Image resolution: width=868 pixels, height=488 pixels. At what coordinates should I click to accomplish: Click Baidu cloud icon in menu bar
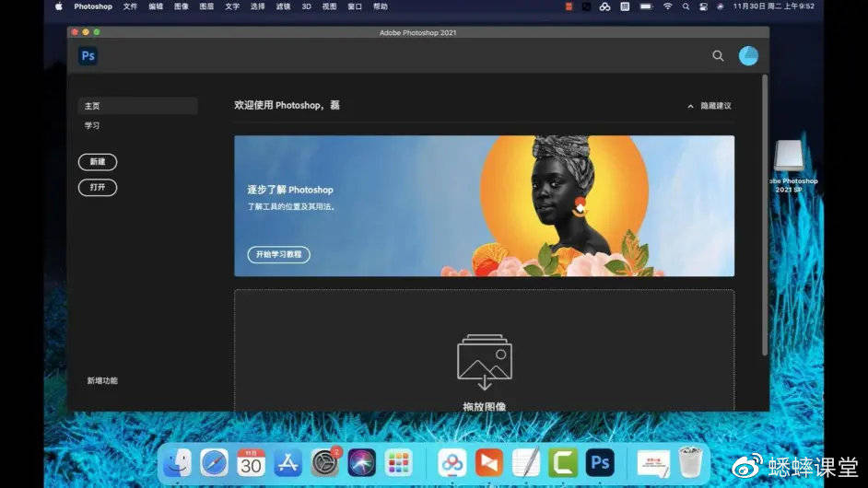[604, 6]
